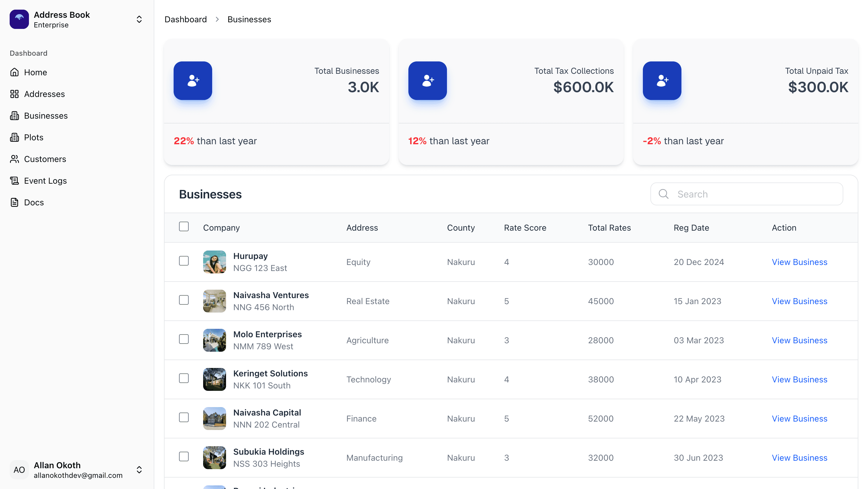The image size is (868, 489).
Task: Click the Plots icon in sidebar
Action: pos(14,137)
